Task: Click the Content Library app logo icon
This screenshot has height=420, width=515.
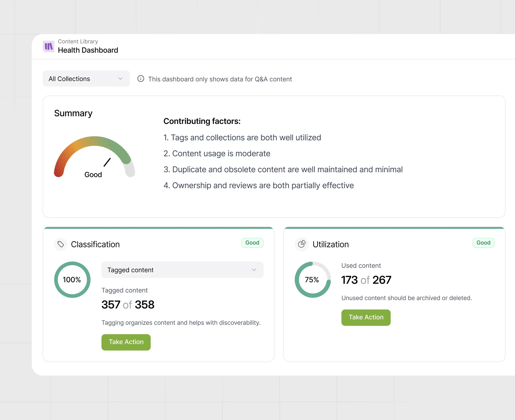Action: click(x=48, y=46)
